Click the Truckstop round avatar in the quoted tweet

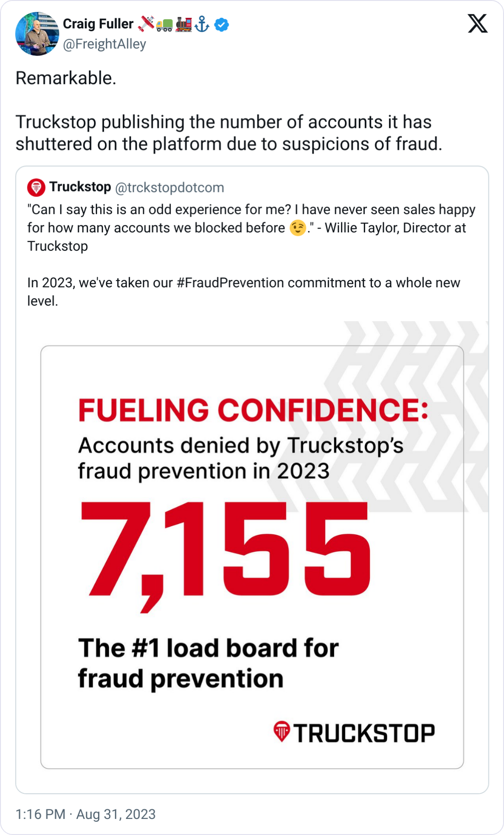(x=36, y=187)
